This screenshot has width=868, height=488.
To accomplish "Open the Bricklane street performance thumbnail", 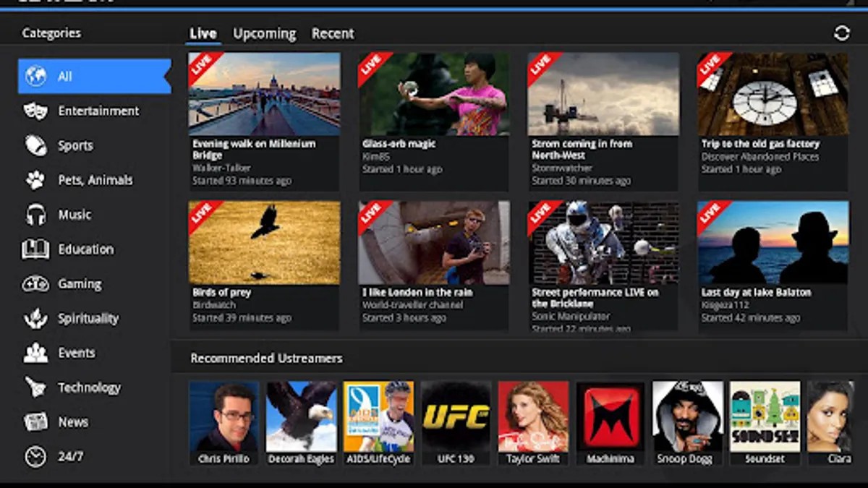I will click(x=603, y=243).
